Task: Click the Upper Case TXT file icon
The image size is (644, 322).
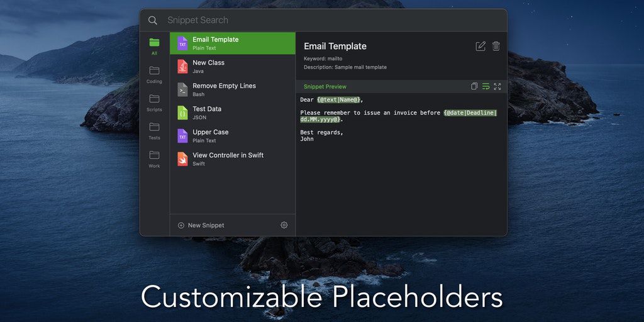Action: click(x=182, y=136)
